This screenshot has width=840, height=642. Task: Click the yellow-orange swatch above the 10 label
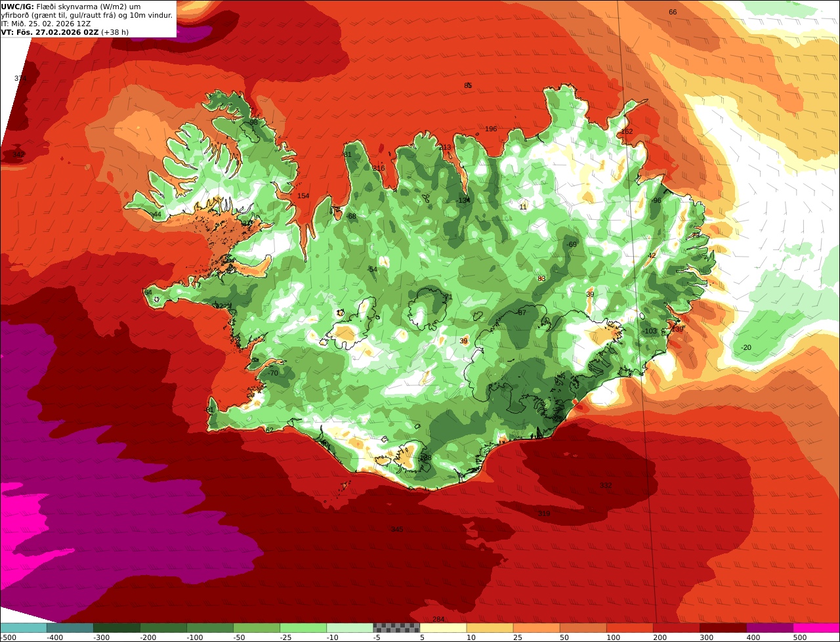[x=490, y=628]
